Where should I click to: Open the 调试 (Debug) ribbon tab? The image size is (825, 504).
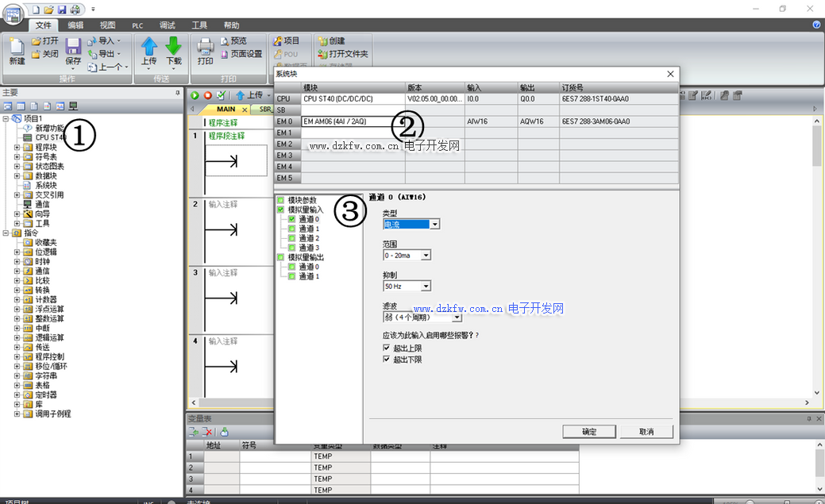[167, 25]
